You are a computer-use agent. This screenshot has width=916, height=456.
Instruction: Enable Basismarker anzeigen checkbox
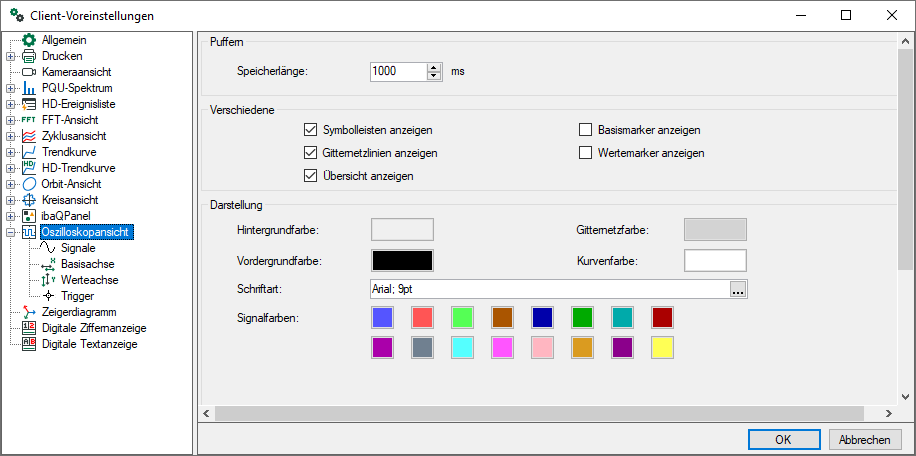(x=586, y=130)
